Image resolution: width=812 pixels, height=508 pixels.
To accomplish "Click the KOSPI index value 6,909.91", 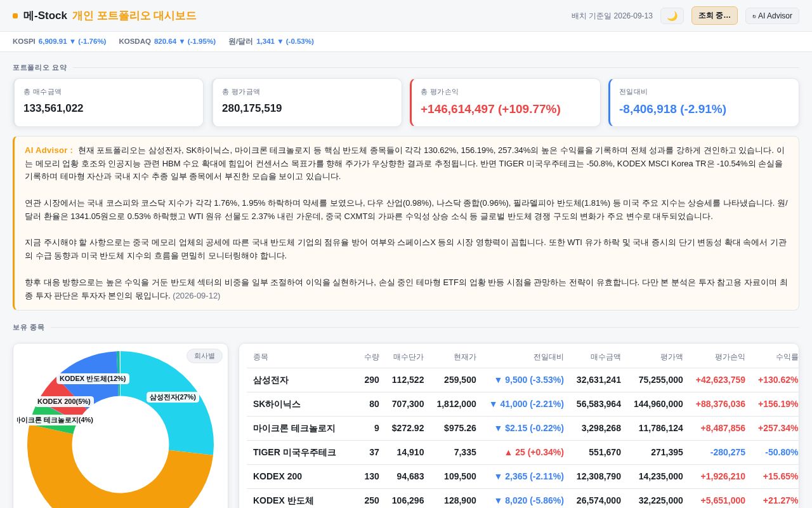I will [x=53, y=41].
